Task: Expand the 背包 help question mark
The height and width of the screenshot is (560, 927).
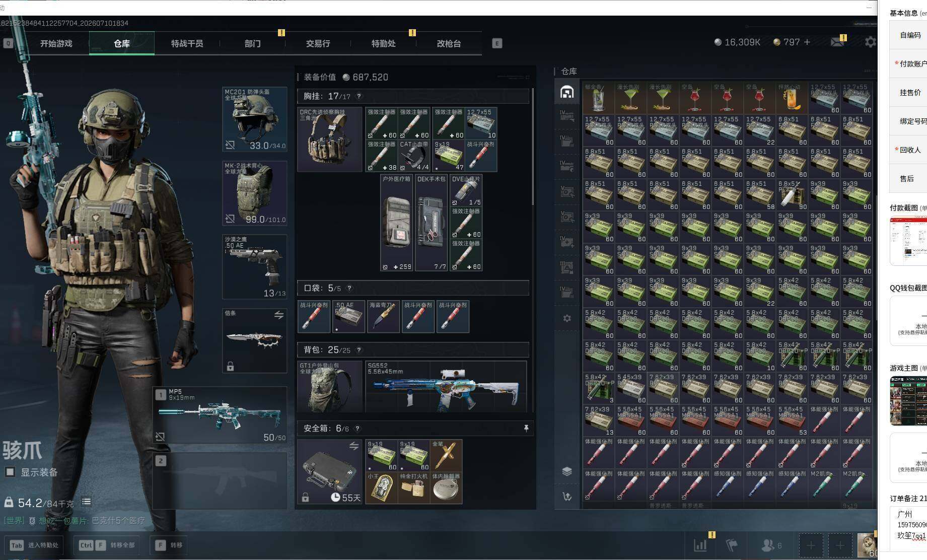Action: coord(359,350)
